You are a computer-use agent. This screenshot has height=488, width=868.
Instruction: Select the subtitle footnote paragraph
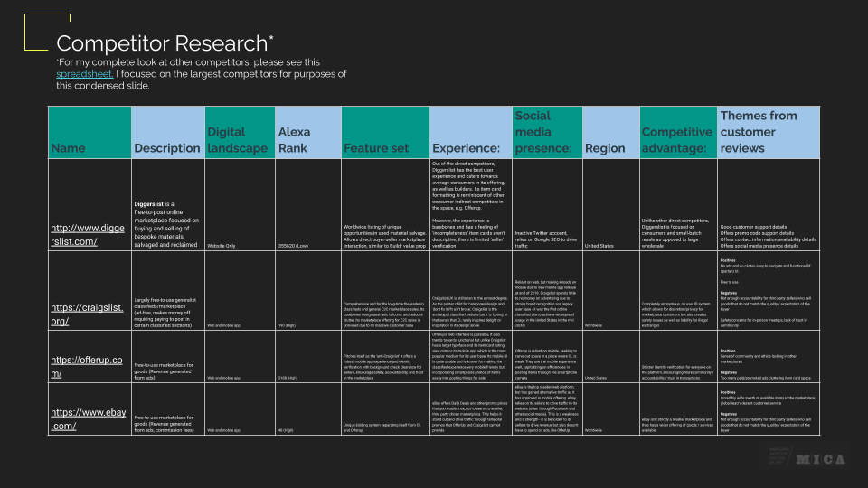pyautogui.click(x=202, y=74)
